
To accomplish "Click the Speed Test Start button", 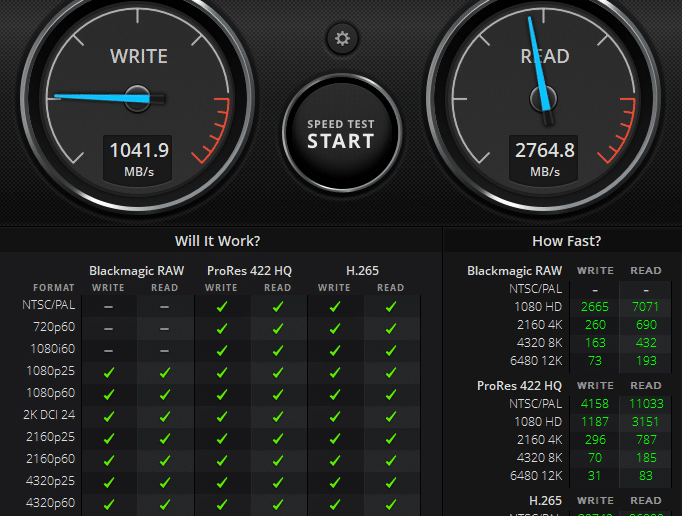I will [341, 133].
